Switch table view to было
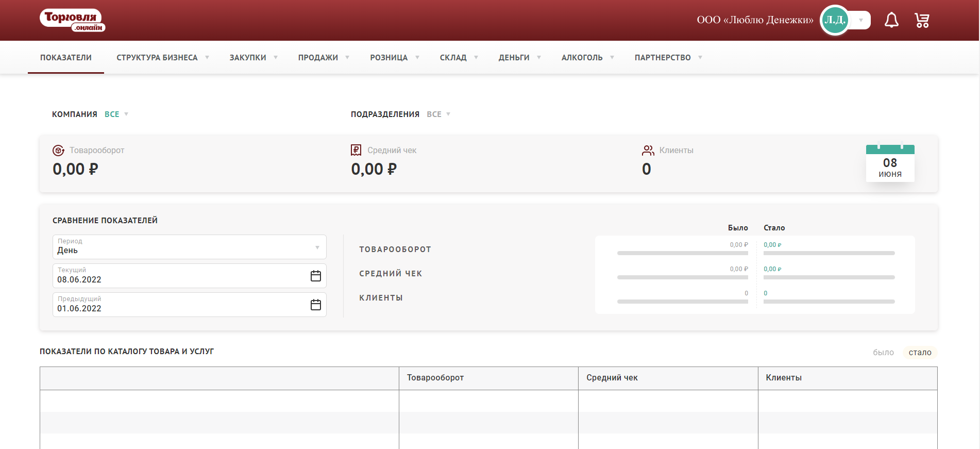This screenshot has height=449, width=980. [x=883, y=353]
